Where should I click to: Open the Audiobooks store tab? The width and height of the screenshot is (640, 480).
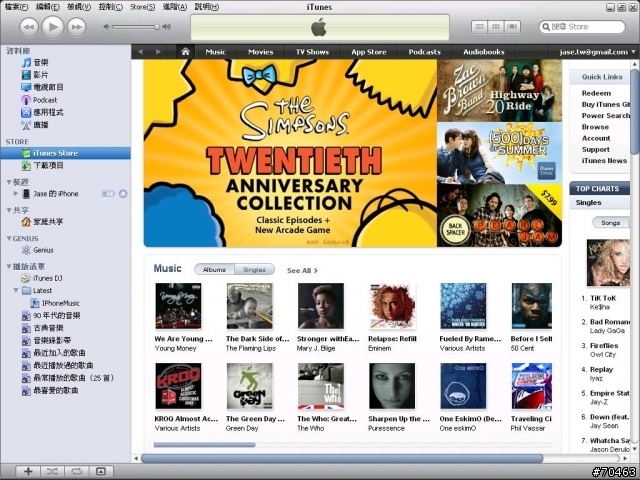coord(484,52)
